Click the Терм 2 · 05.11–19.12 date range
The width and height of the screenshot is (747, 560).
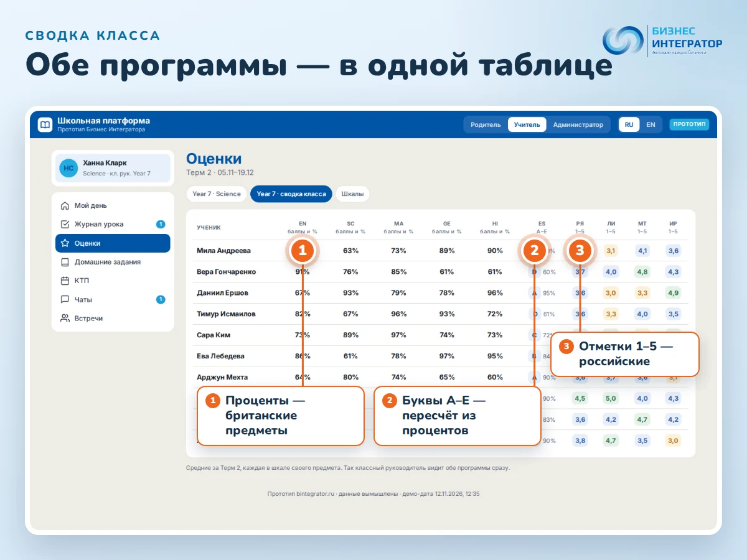(x=220, y=173)
